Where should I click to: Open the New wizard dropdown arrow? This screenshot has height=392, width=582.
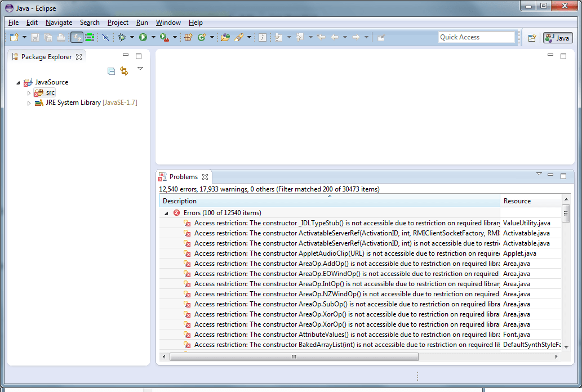(24, 37)
